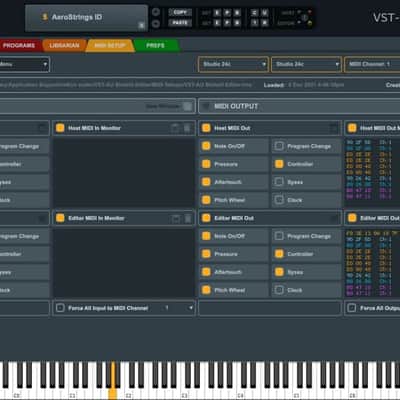Open the PREFS tab
Viewport: 400px width, 400px height.
[x=155, y=45]
